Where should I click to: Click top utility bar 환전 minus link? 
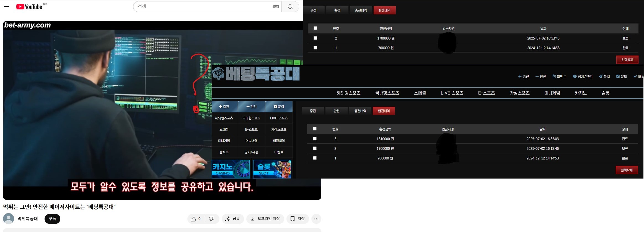point(541,77)
